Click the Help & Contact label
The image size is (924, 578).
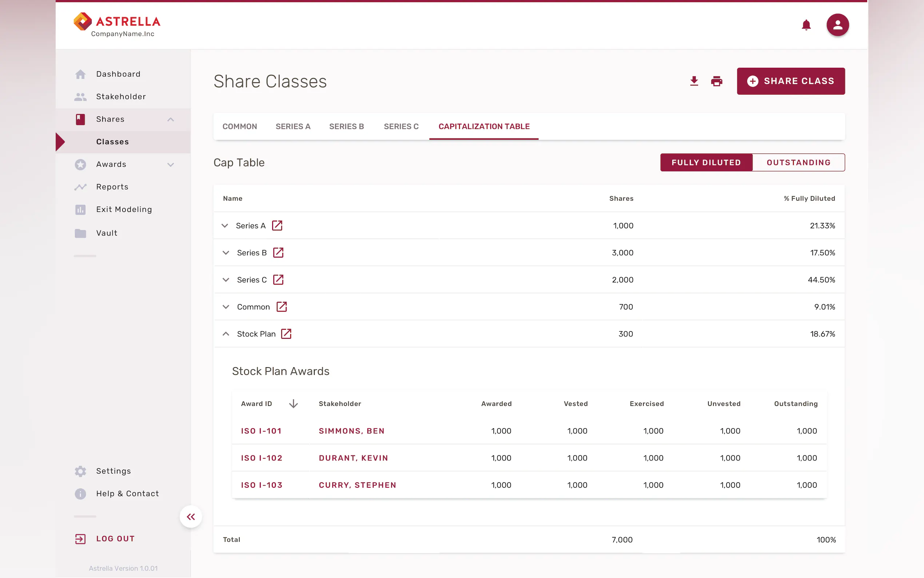128,494
